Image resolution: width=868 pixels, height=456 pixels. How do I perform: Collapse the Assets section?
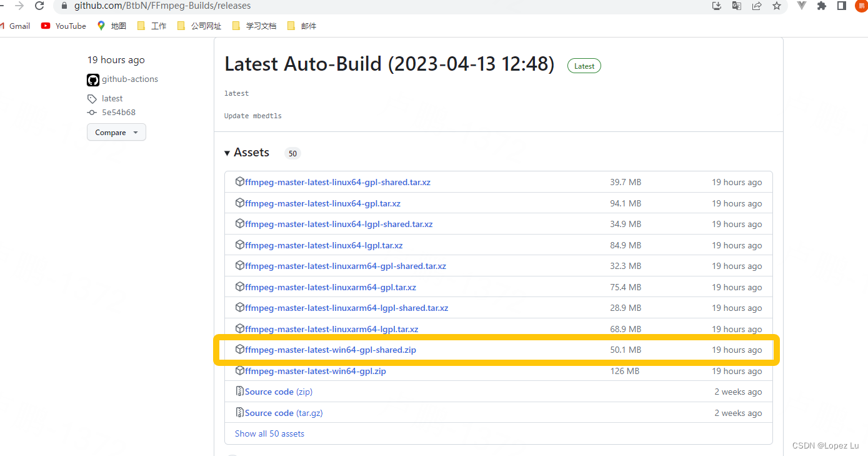point(247,153)
